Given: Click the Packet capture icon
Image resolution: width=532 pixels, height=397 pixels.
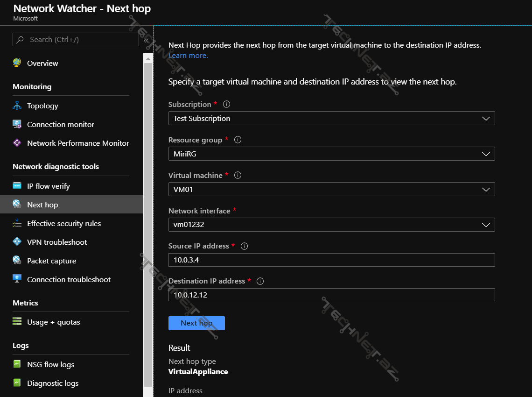Looking at the screenshot, I should (x=17, y=261).
